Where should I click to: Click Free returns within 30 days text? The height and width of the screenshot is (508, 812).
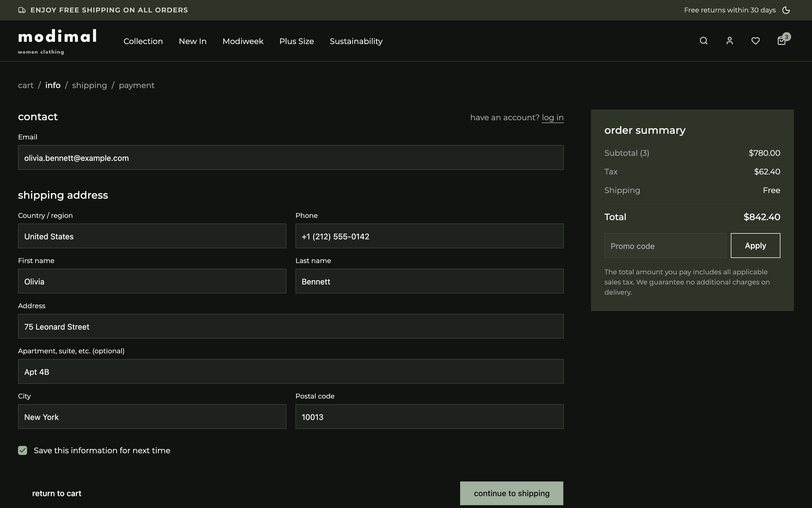click(x=730, y=10)
